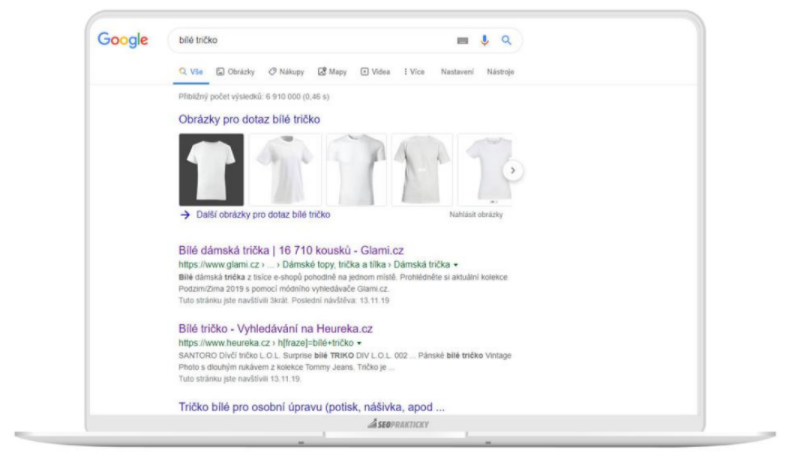Open the fifth partially visible t-shirt thumbnail
The width and height of the screenshot is (785, 458).
point(485,170)
